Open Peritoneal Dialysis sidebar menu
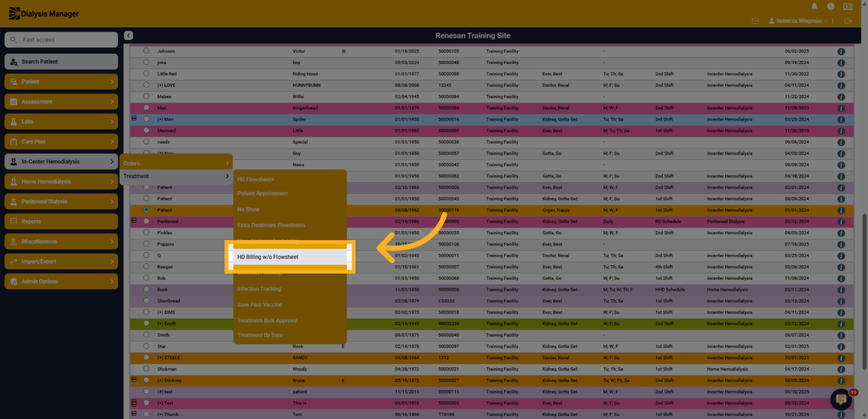 [61, 201]
